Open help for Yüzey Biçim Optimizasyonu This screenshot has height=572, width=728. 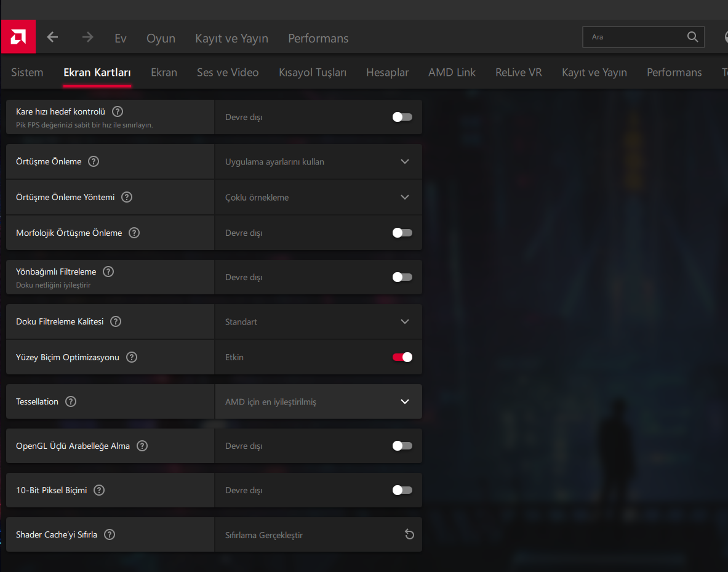coord(132,357)
